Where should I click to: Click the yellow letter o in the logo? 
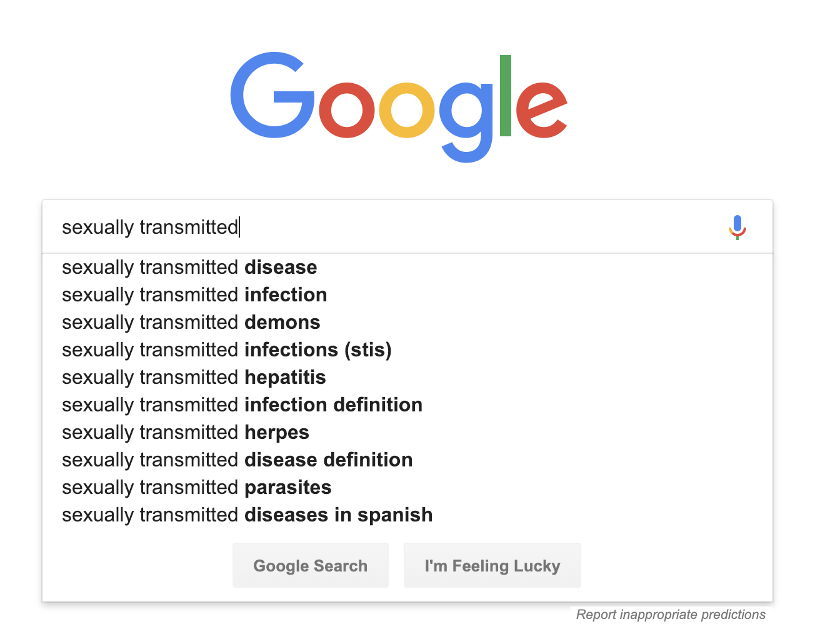click(x=407, y=110)
